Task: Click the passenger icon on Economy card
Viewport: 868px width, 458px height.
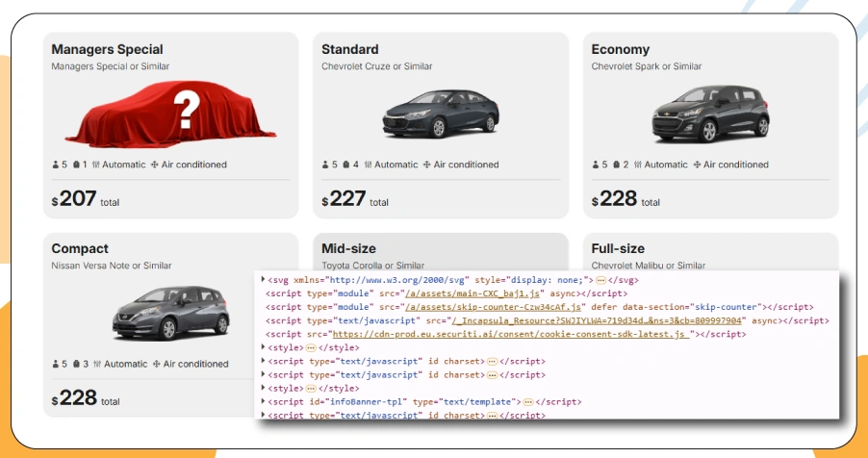Action: click(x=595, y=165)
